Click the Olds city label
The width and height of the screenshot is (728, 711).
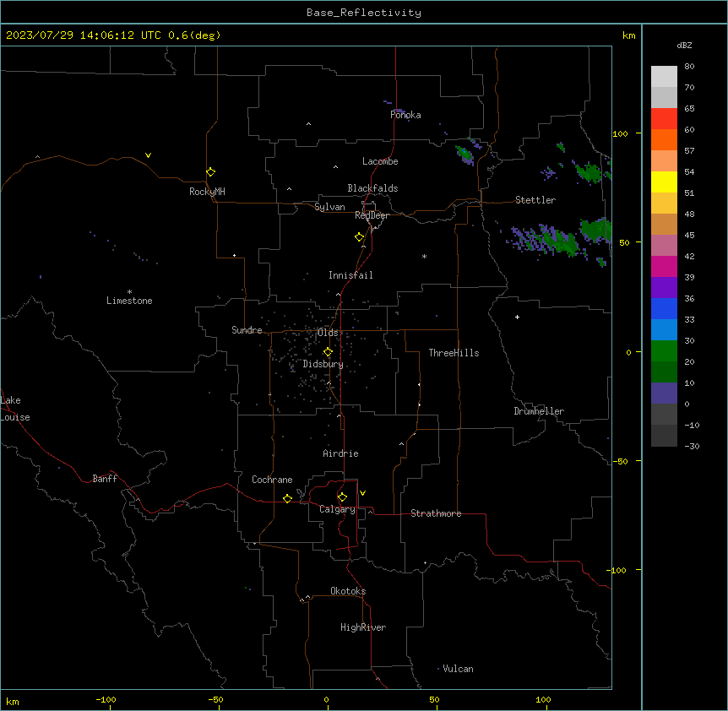pos(328,333)
